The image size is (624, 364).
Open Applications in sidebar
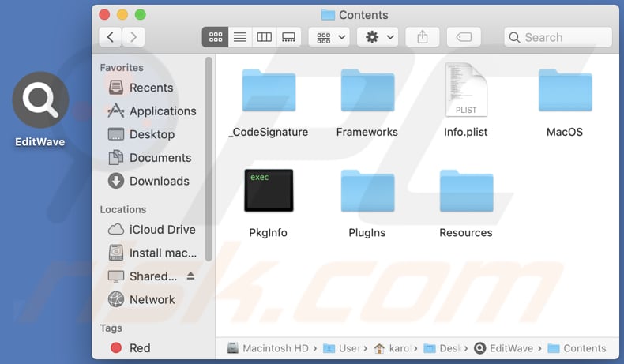click(x=152, y=111)
